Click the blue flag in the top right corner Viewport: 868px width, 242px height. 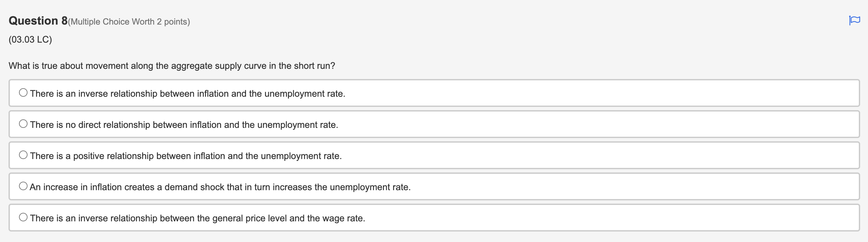[855, 20]
